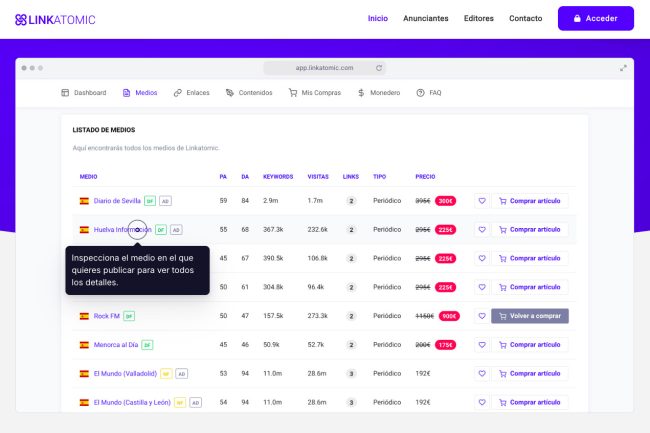Screen dimensions: 650x433
Task: Toggle favorite heart for Menorca al Día
Action: (x=481, y=345)
